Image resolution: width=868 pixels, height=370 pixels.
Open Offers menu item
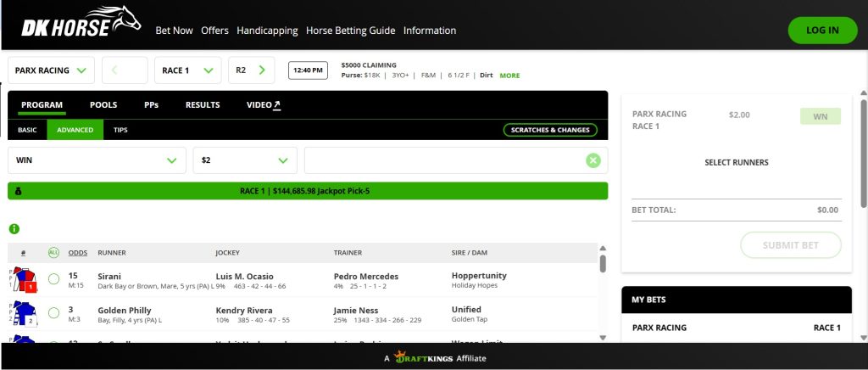coord(214,31)
